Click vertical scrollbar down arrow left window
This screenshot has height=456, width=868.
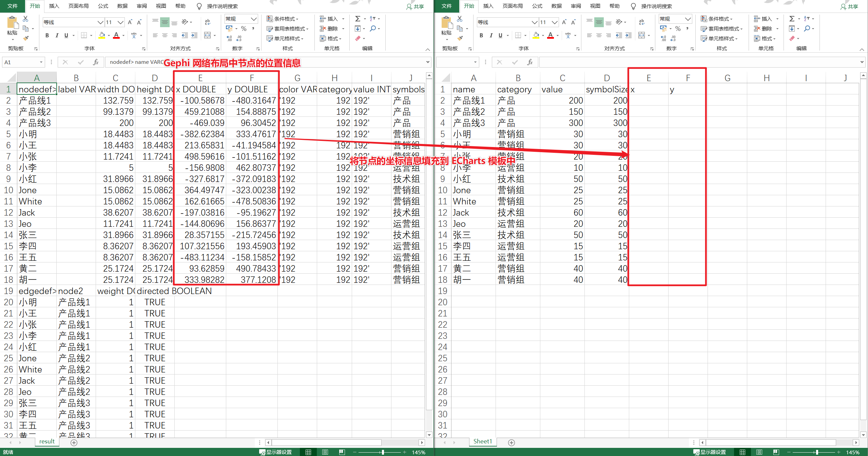tap(429, 435)
